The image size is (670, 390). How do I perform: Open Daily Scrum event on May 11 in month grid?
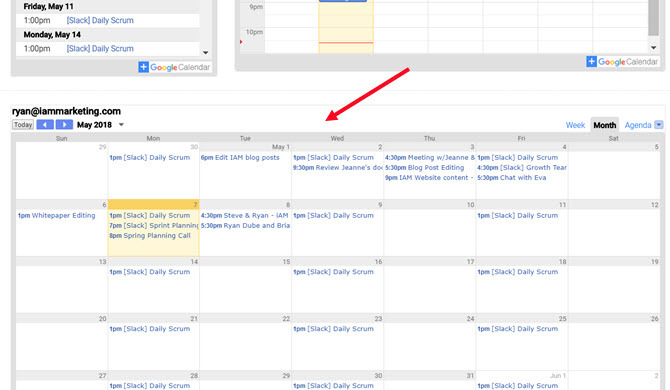(517, 216)
